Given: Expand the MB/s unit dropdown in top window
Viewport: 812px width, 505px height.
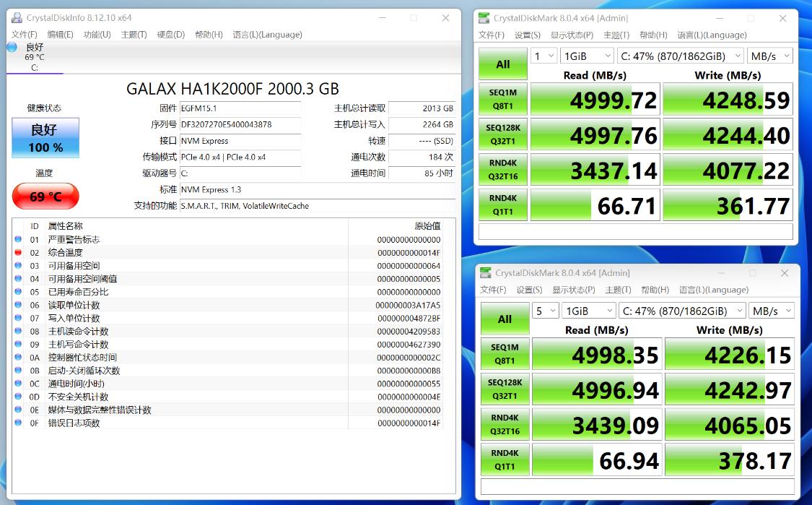Looking at the screenshot, I should pyautogui.click(x=769, y=56).
